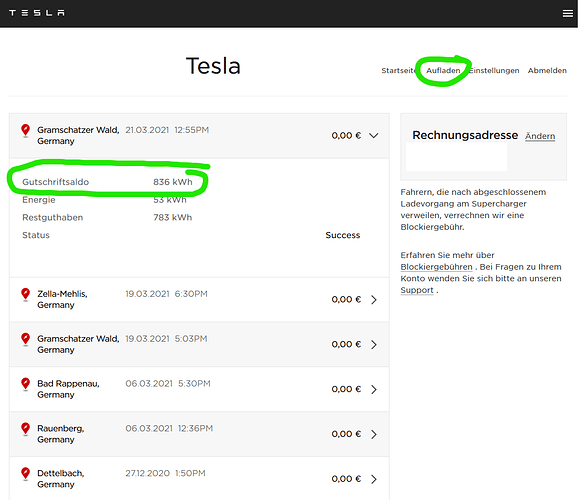Click the Ändern link for Rechnungsadresse
578x500 pixels.
tap(540, 136)
